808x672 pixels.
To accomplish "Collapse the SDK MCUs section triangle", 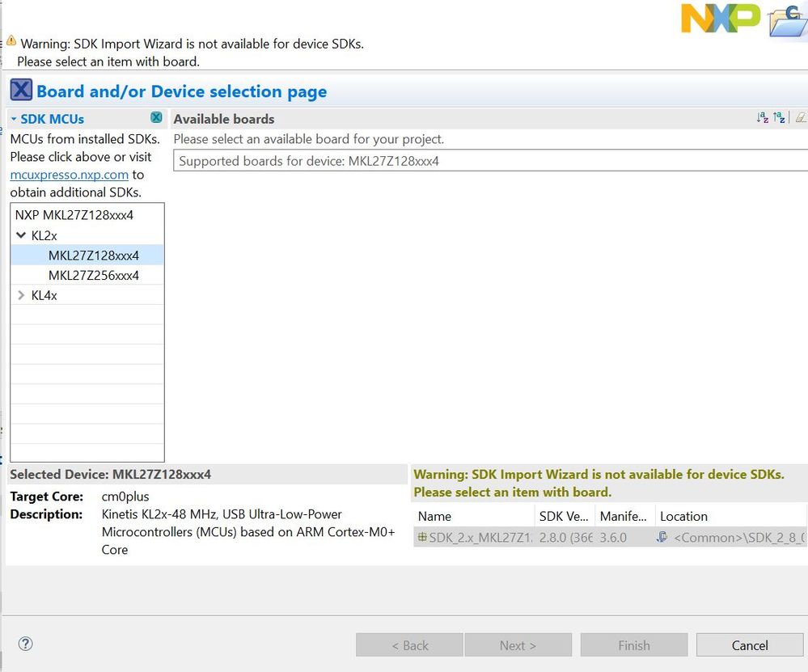I will tap(14, 119).
